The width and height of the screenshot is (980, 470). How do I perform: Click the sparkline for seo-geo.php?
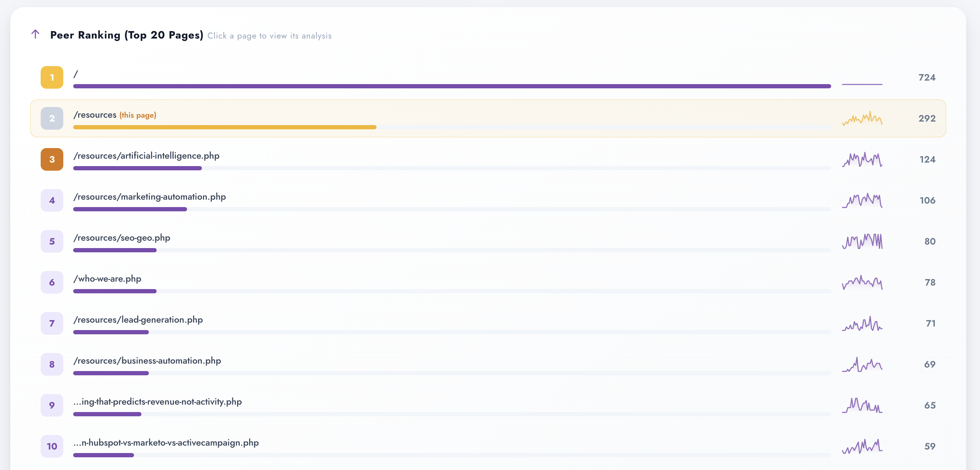point(862,241)
